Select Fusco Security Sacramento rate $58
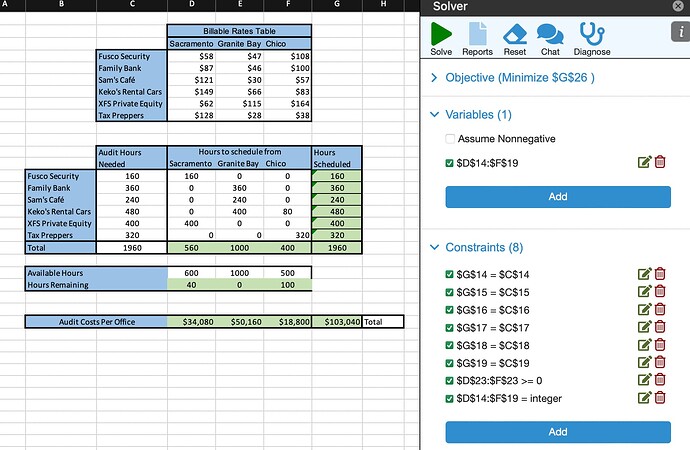This screenshot has width=690, height=450. pos(191,56)
